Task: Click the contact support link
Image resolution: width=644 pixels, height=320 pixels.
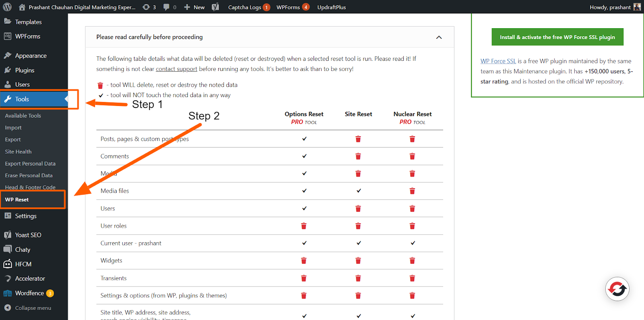Action: click(x=176, y=69)
